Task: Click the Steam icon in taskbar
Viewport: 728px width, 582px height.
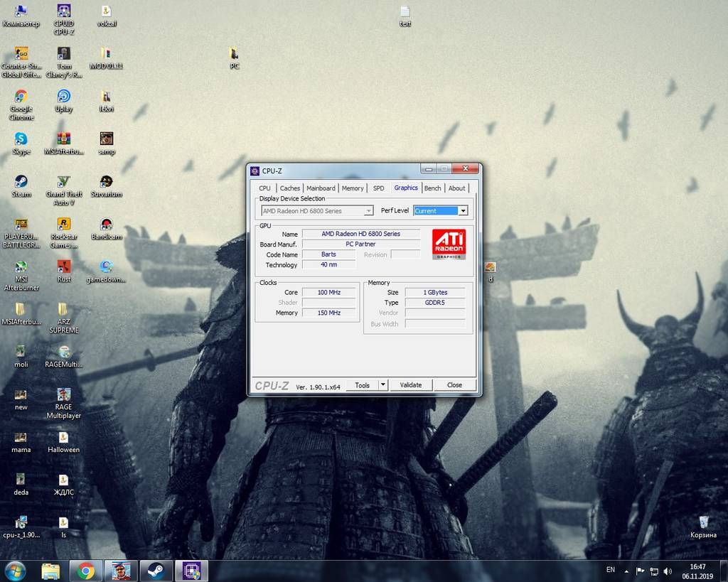Action: [155, 571]
